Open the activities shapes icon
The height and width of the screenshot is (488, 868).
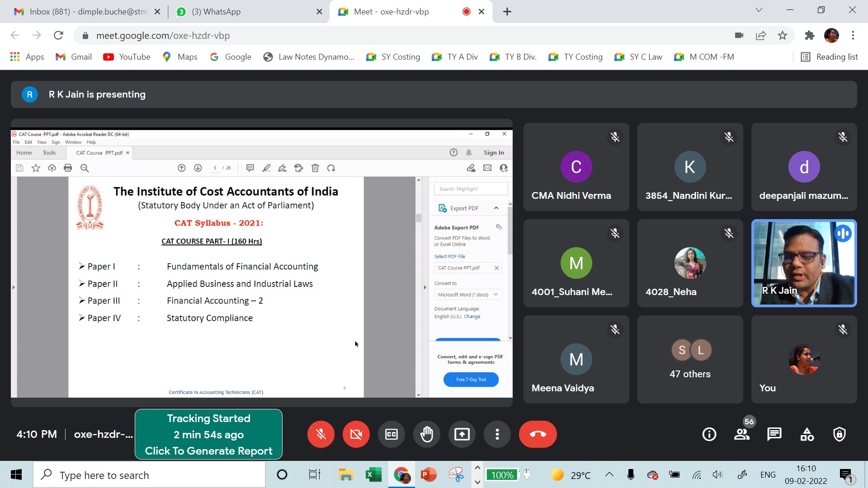[x=807, y=434]
